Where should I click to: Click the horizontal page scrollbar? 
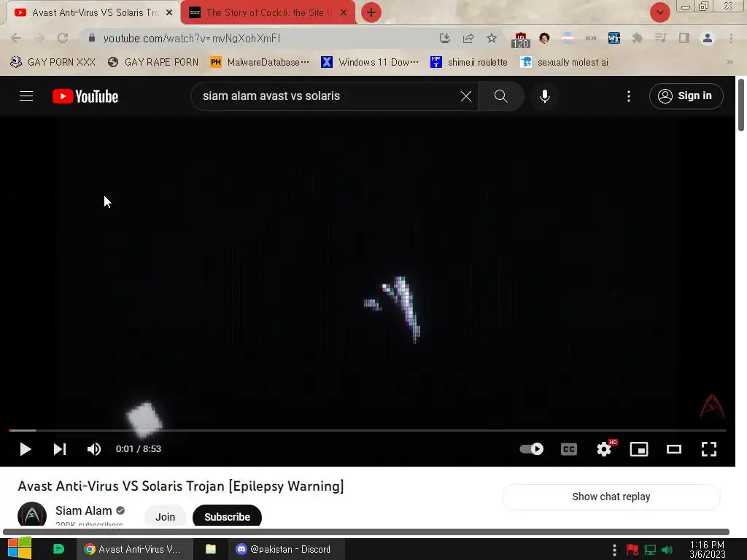point(366,532)
